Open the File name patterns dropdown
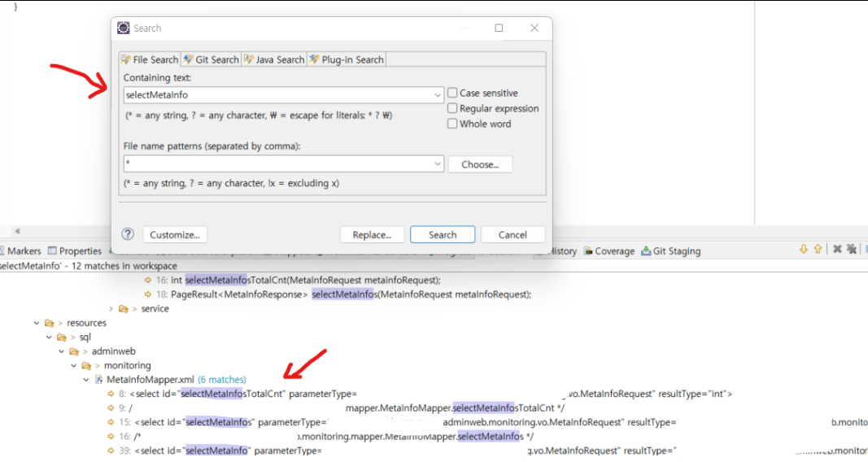Screen dimensions: 868x462 pyautogui.click(x=438, y=163)
